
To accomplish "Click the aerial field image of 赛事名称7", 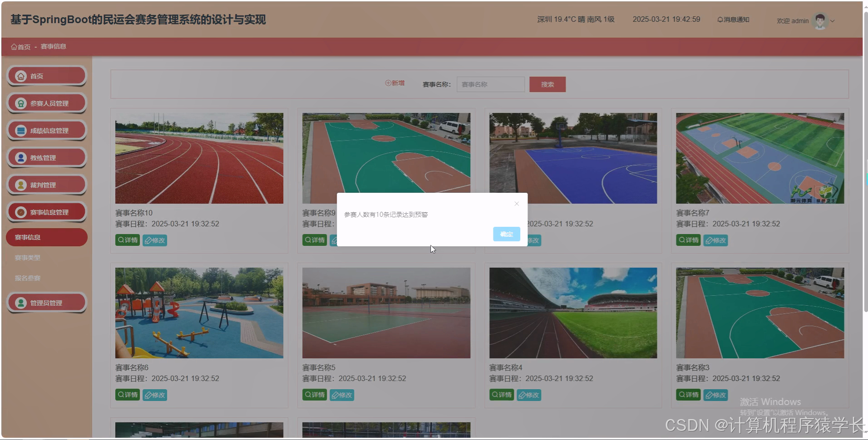I will tap(760, 158).
